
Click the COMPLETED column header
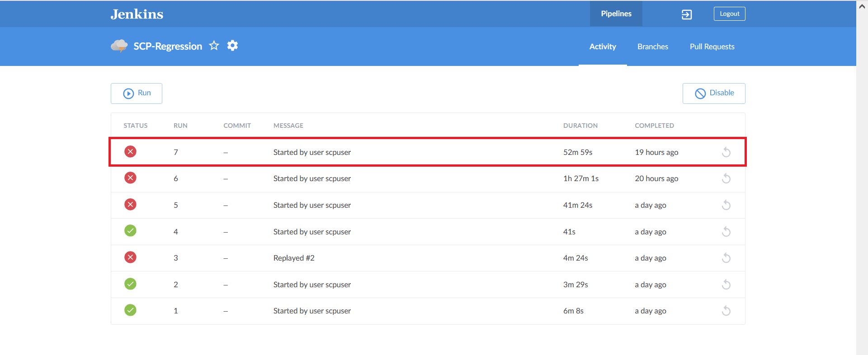click(x=654, y=126)
